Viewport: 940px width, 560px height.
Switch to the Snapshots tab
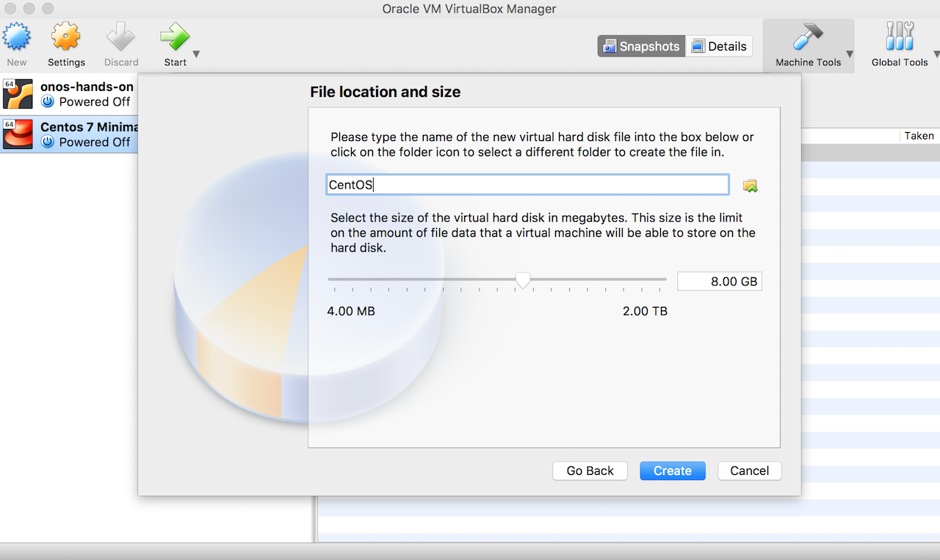click(641, 46)
